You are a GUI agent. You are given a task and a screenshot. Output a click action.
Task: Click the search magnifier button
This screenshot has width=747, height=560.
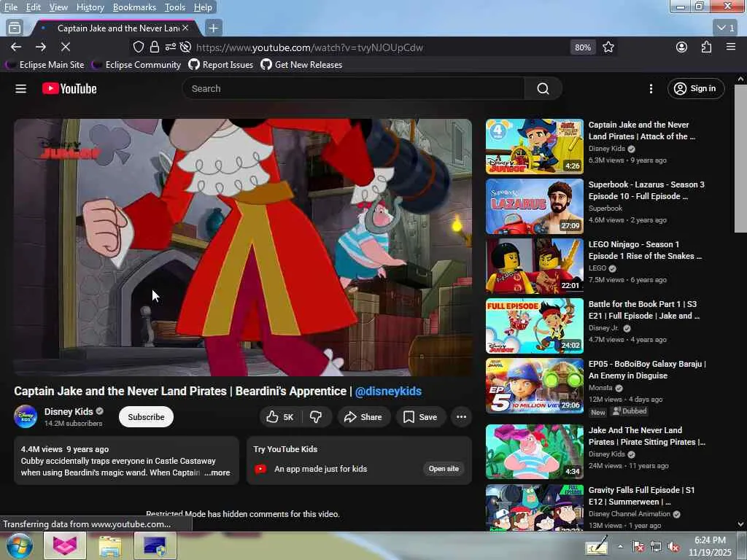(x=543, y=88)
